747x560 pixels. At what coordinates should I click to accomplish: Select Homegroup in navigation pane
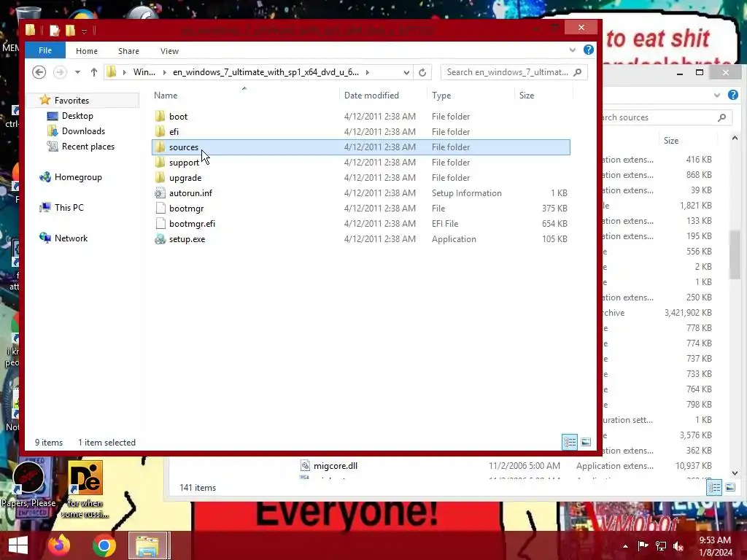tap(78, 177)
